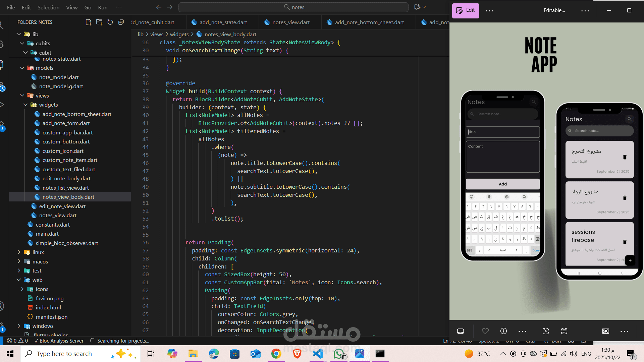Go forward using the navigation arrow
The height and width of the screenshot is (362, 644).
(x=170, y=7)
